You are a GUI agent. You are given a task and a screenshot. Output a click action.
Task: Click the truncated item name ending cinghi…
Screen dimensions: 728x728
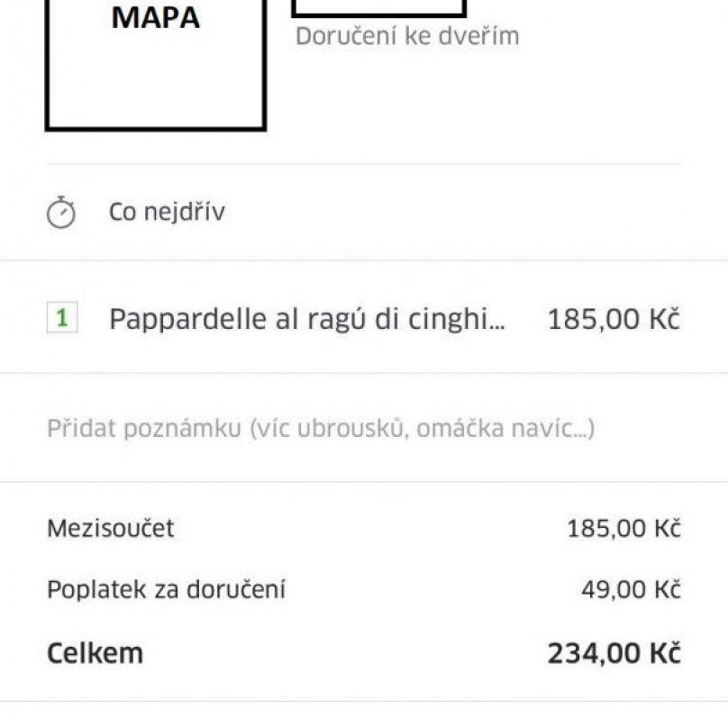tap(450, 319)
